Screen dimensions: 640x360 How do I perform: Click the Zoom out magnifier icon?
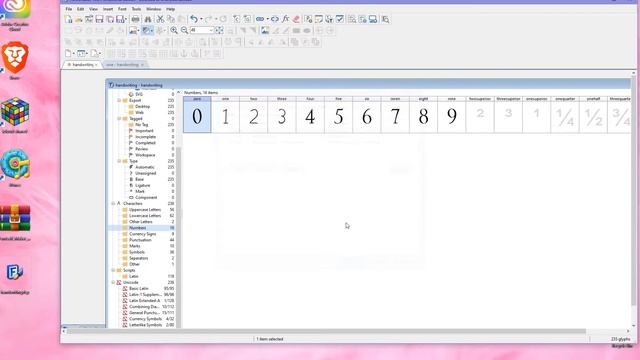[184, 31]
